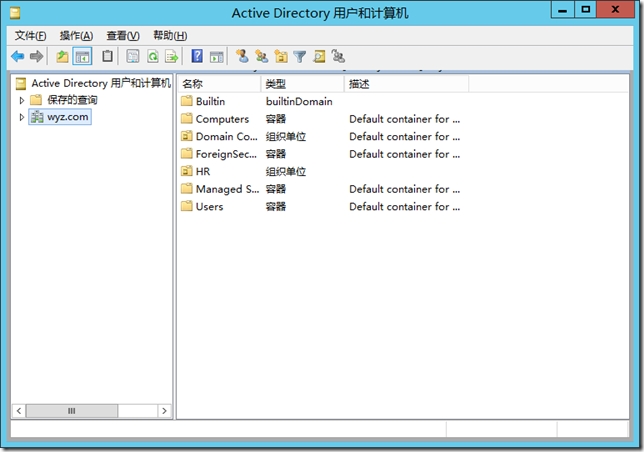Screen dimensions: 644x452
Task: Click the right scroll arrow of tree pane
Action: click(x=164, y=411)
